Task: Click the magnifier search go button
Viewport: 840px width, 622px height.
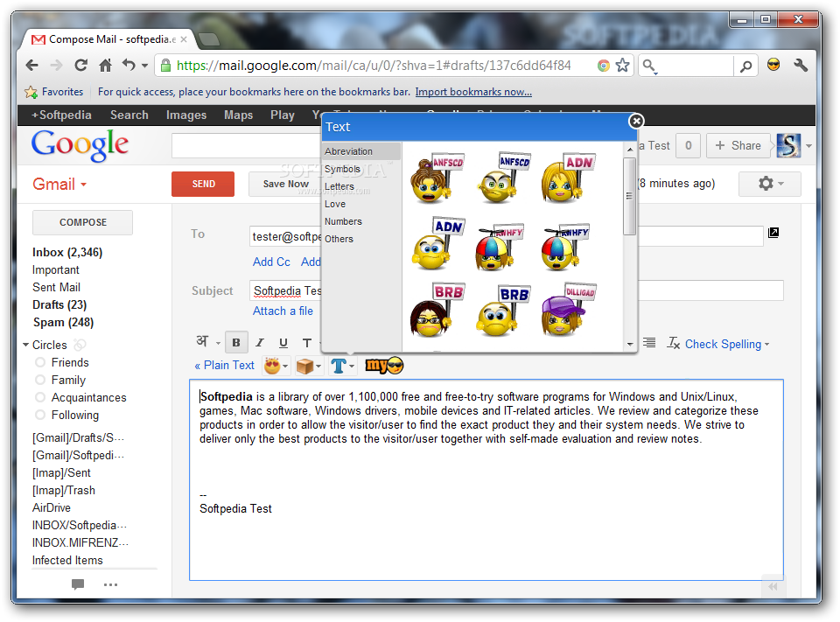Action: point(745,66)
